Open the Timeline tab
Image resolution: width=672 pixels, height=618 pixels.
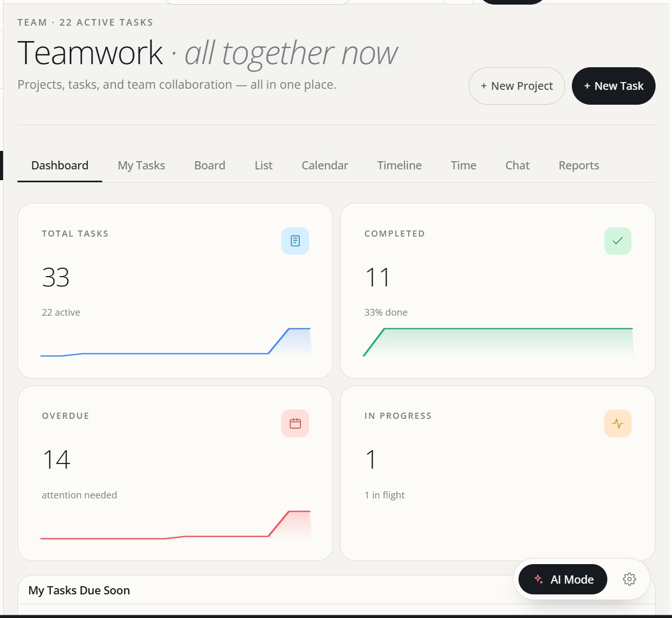pyautogui.click(x=399, y=165)
